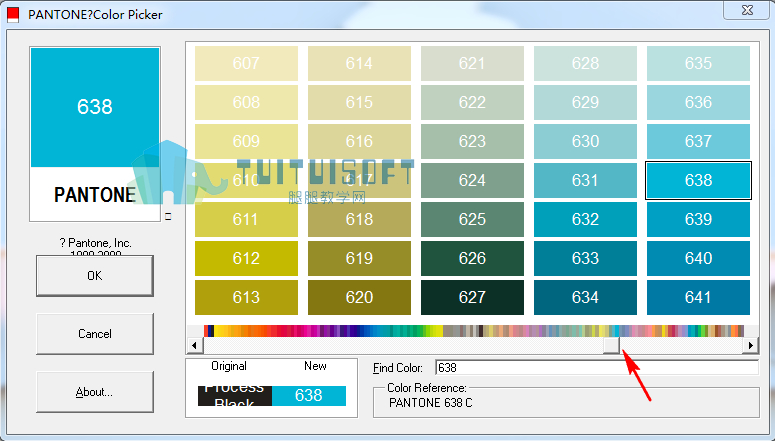Click the horizontal scrollbar thumb
Image resolution: width=775 pixels, height=441 pixels.
click(611, 345)
